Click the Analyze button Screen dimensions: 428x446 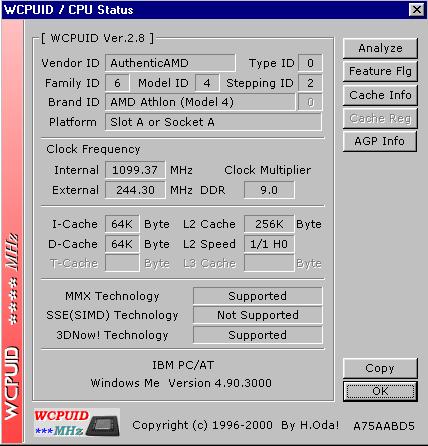tap(380, 48)
